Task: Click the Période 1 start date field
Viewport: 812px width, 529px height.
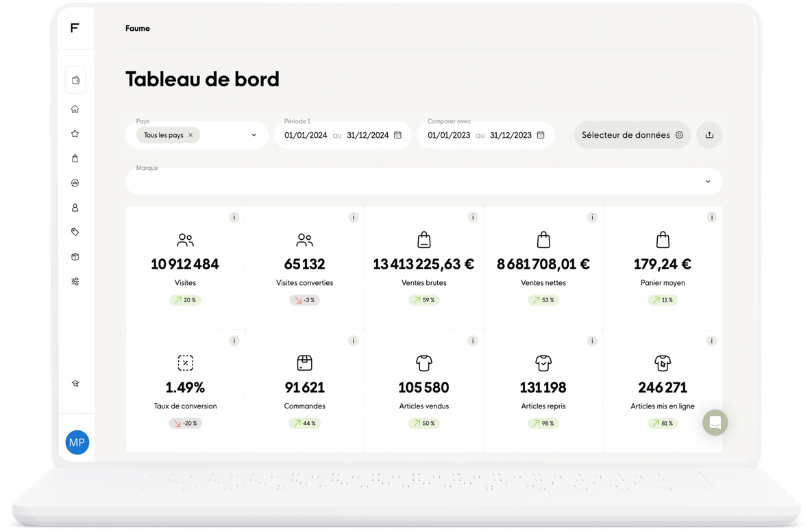Action: (306, 135)
